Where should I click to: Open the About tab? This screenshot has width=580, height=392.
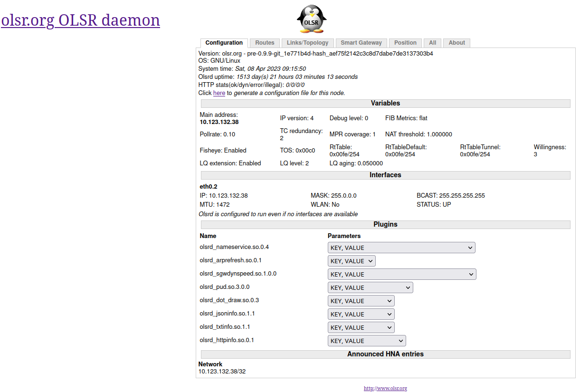pos(456,43)
